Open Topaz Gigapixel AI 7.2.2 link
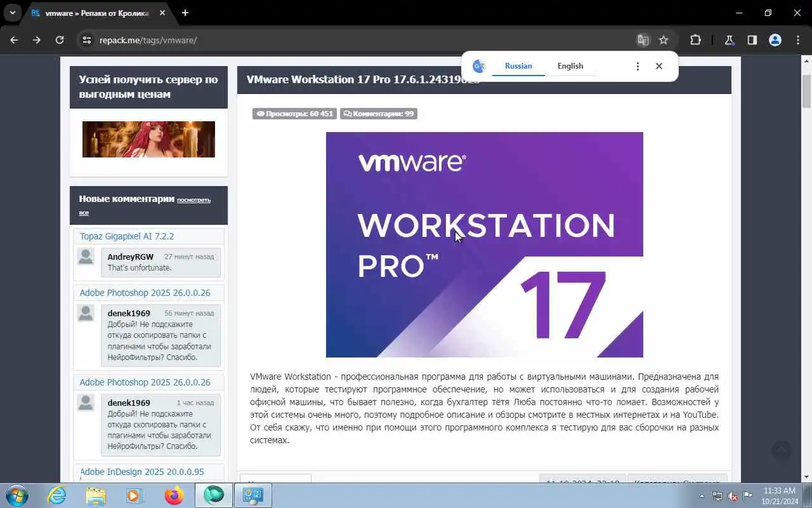The image size is (812, 508). click(x=127, y=236)
